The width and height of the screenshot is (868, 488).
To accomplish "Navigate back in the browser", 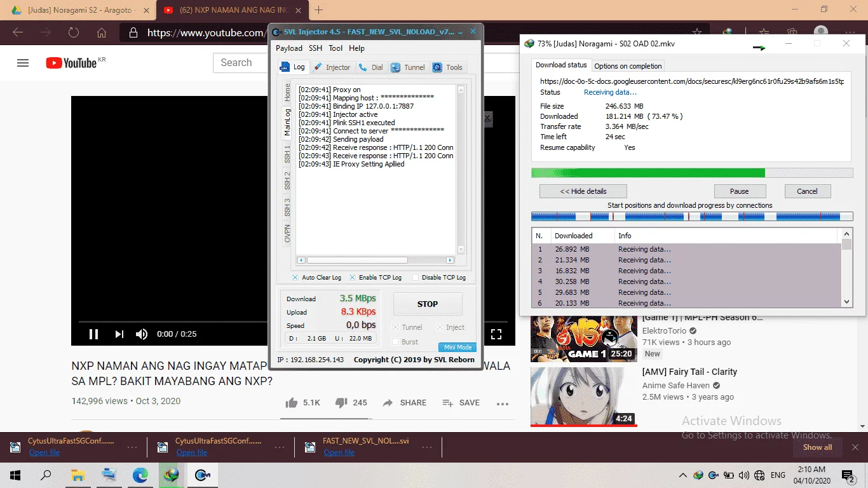I will (18, 33).
